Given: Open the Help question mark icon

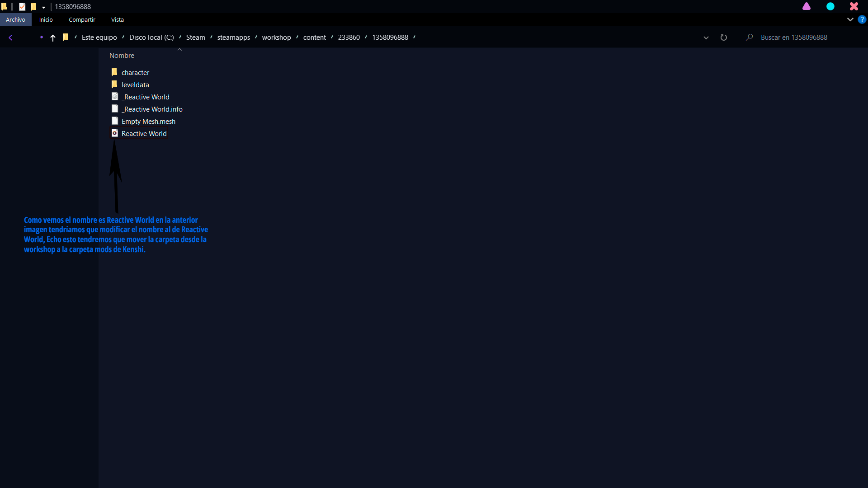Looking at the screenshot, I should 862,19.
